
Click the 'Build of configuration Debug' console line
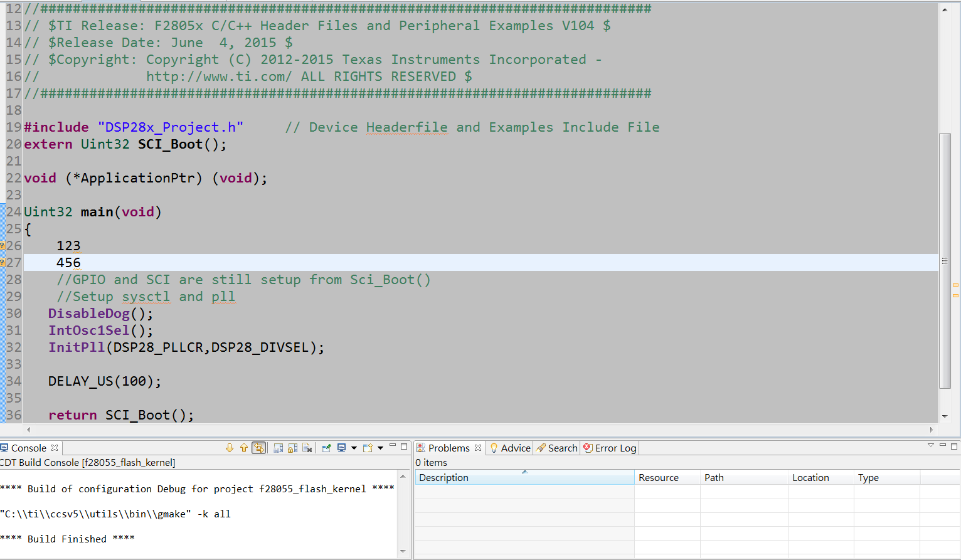(x=197, y=489)
